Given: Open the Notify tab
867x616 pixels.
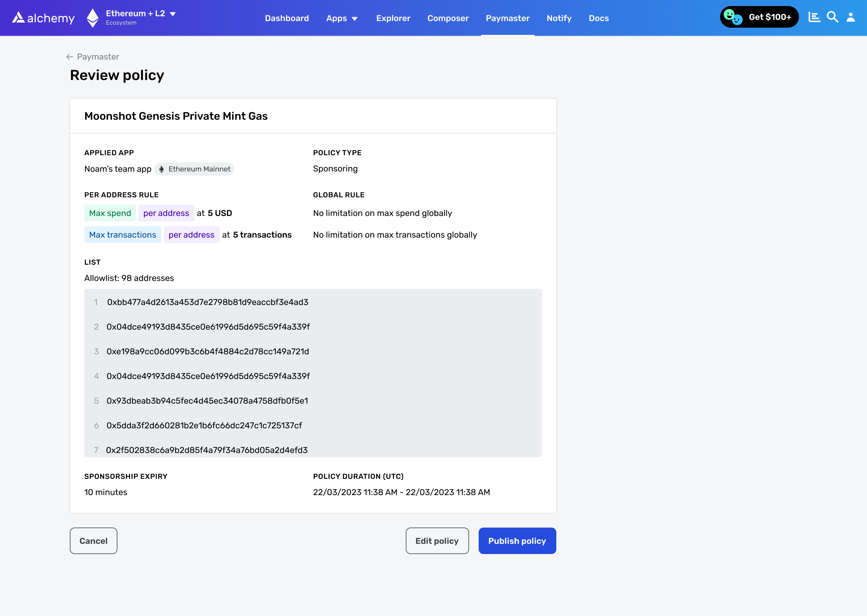Looking at the screenshot, I should (559, 18).
